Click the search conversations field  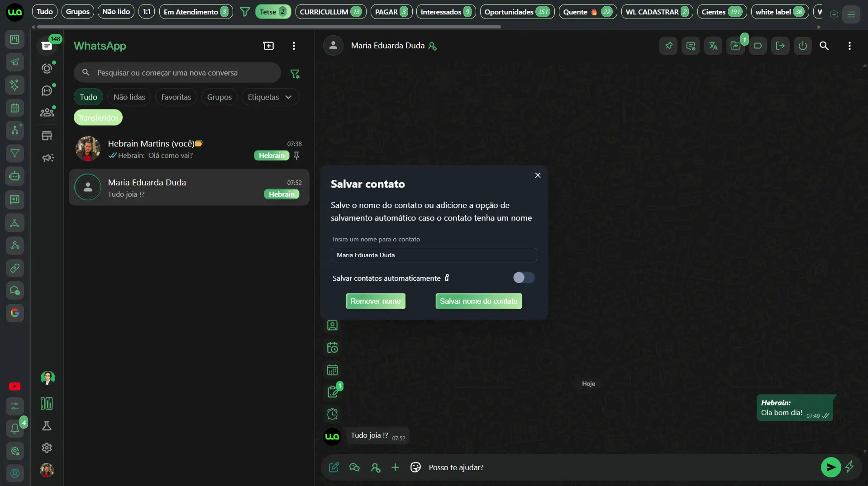[177, 73]
